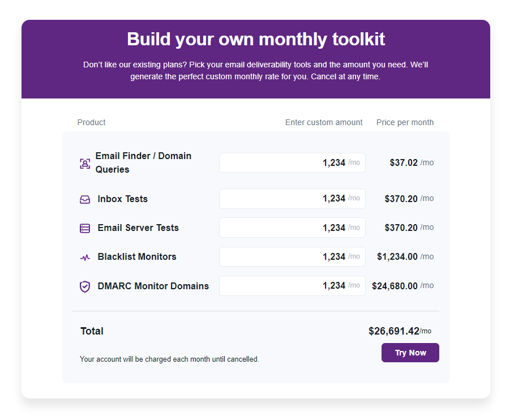Click the Email Finder / Domain Queries label
The width and height of the screenshot is (514, 420).
click(143, 163)
